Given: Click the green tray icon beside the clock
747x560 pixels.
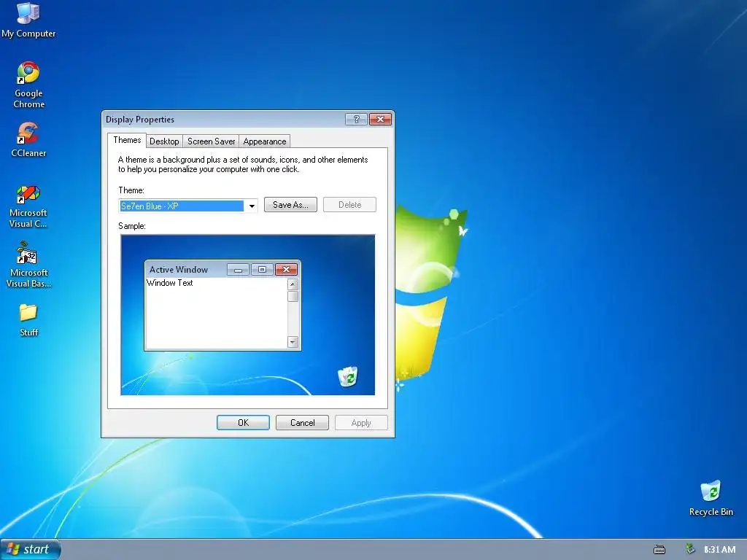Looking at the screenshot, I should (690, 550).
